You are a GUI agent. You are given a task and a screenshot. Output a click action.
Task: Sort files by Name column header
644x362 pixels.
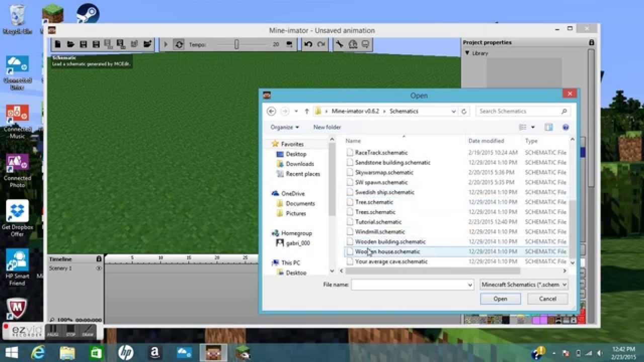click(353, 141)
